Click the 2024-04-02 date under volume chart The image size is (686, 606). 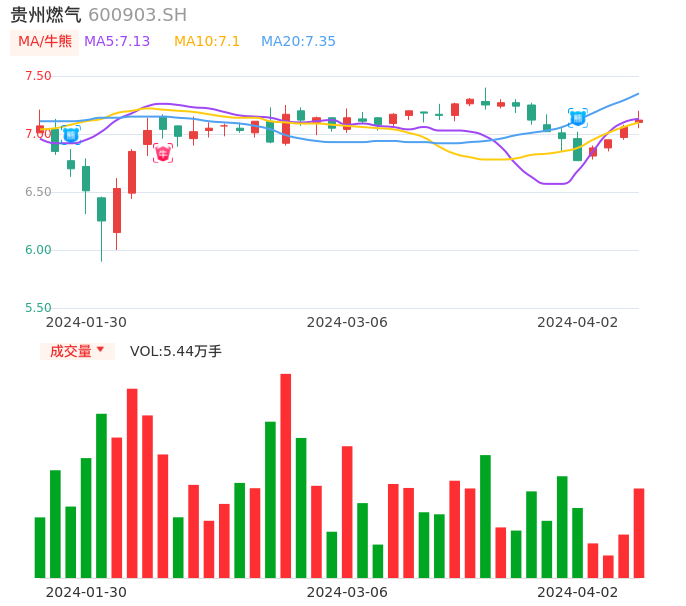[x=578, y=592]
